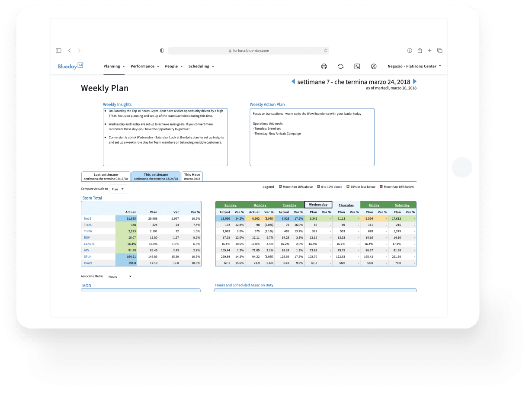
Task: Open the browser downloads icon
Action: [409, 51]
